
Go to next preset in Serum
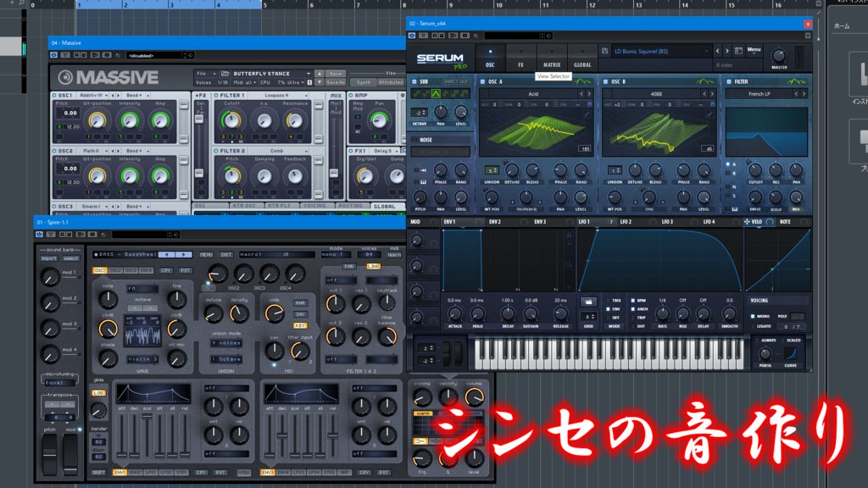point(727,51)
